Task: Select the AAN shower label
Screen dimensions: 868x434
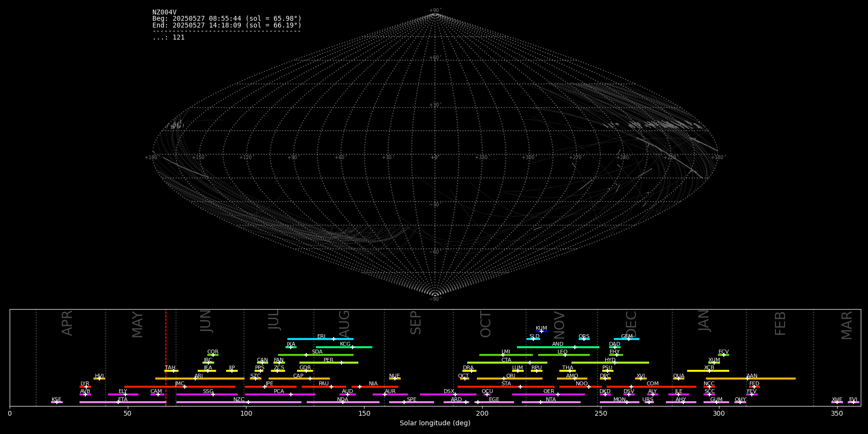Action: tap(752, 376)
